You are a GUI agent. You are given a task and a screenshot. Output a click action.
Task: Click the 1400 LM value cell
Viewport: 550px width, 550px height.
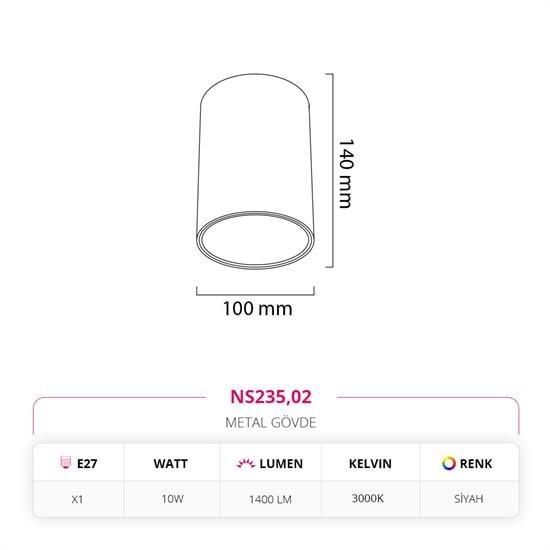(270, 499)
